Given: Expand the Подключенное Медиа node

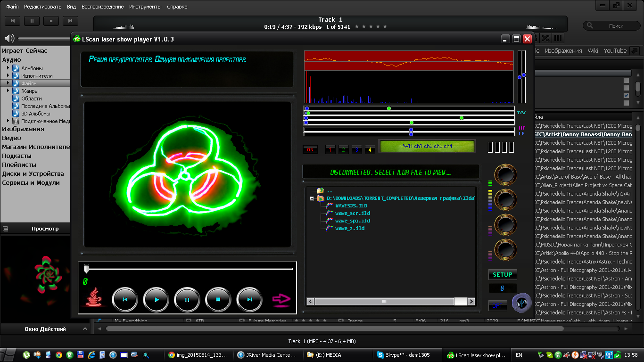Looking at the screenshot, I should (x=8, y=121).
